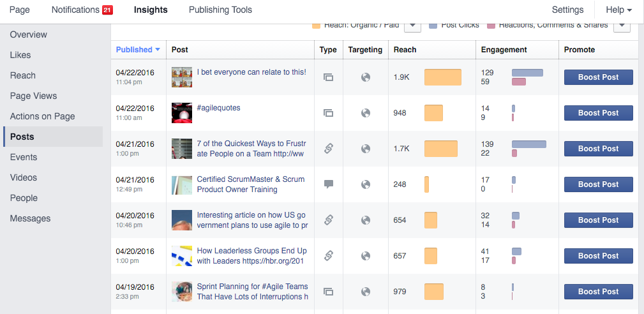Boost the 'I bet everyone can relate' post
The height and width of the screenshot is (314, 644).
(x=598, y=77)
